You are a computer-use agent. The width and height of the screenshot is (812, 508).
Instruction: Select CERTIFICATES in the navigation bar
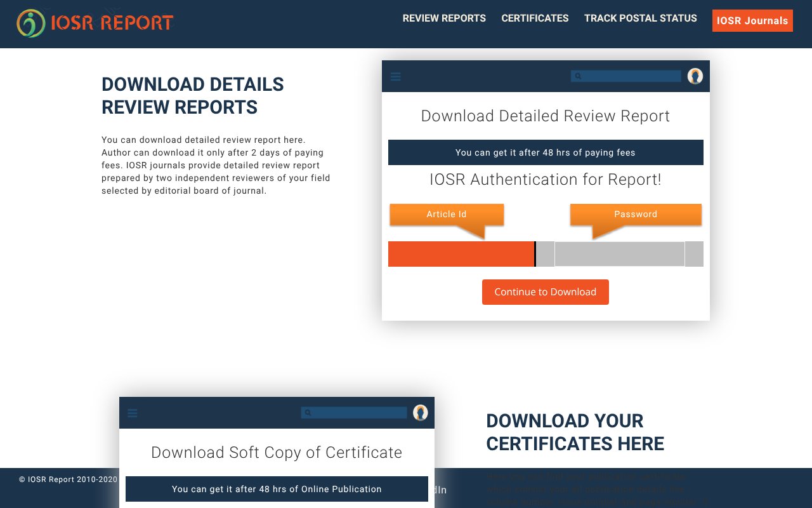pos(535,18)
